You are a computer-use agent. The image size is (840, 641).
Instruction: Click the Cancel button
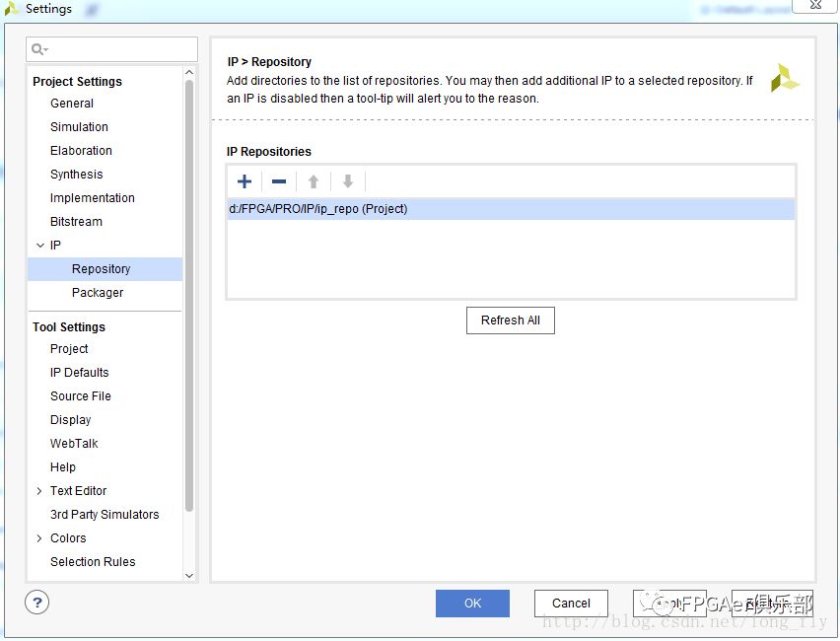tap(571, 604)
